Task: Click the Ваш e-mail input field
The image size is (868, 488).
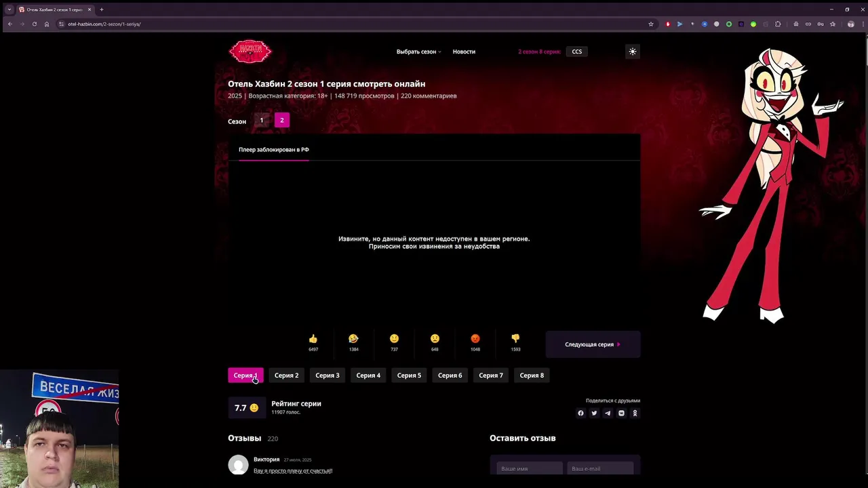Action: pyautogui.click(x=600, y=468)
